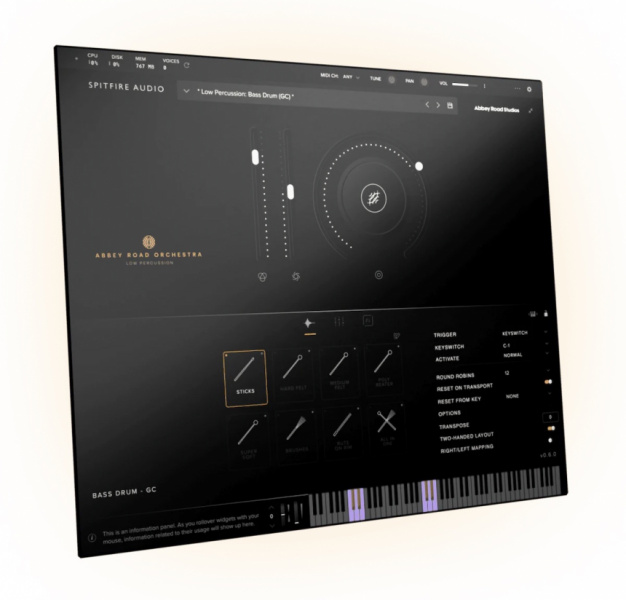This screenshot has height=600, width=626.
Task: Click the left purple highlighted keyboard keys
Action: [357, 504]
